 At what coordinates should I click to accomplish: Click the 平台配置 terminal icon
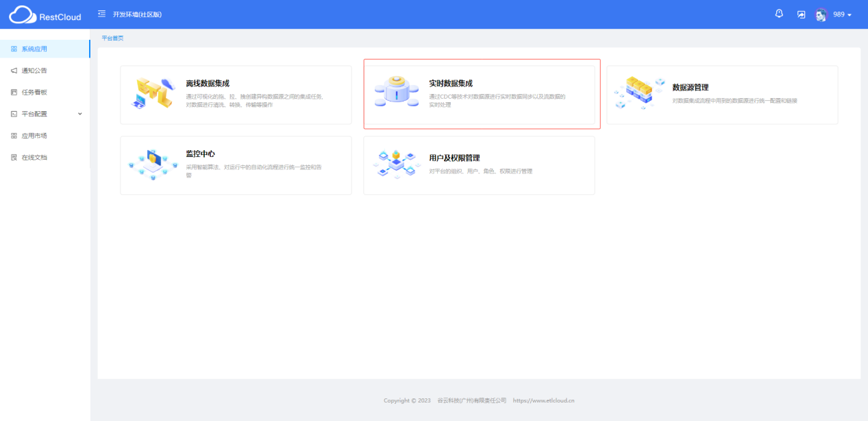tap(14, 114)
